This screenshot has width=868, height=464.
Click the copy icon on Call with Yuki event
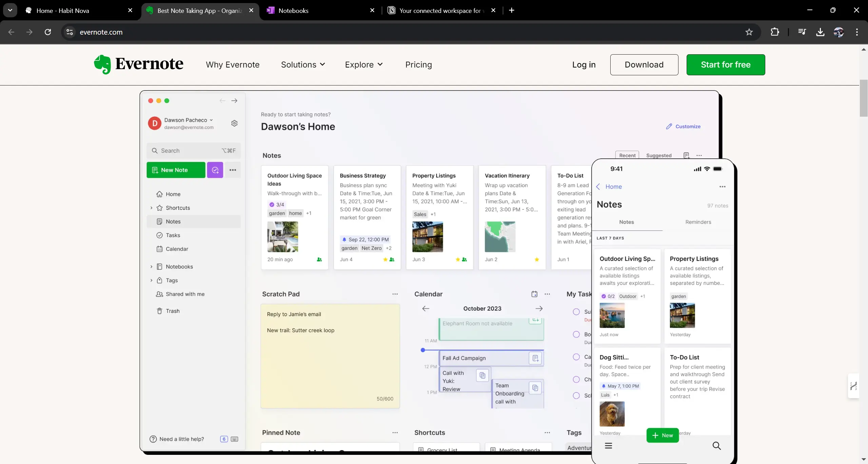point(482,375)
